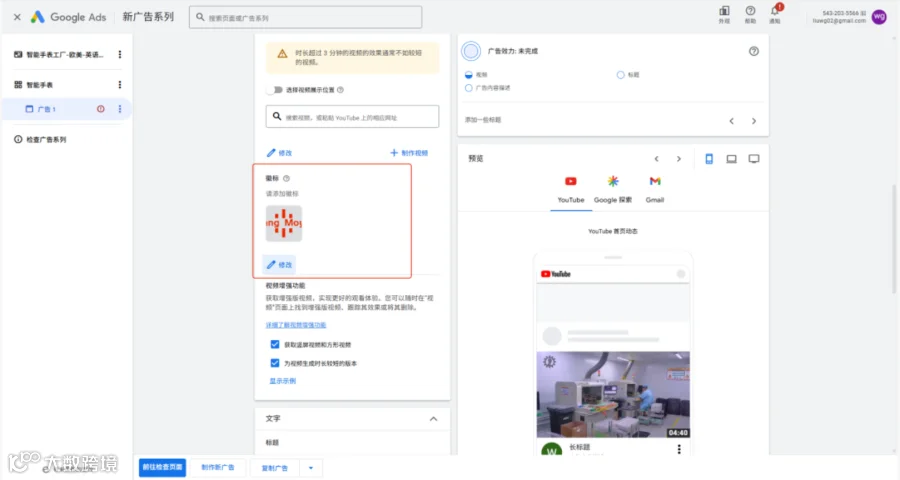Switch preview to desktop monitor icon
Viewport: 900px width, 480px height.
pos(754,159)
